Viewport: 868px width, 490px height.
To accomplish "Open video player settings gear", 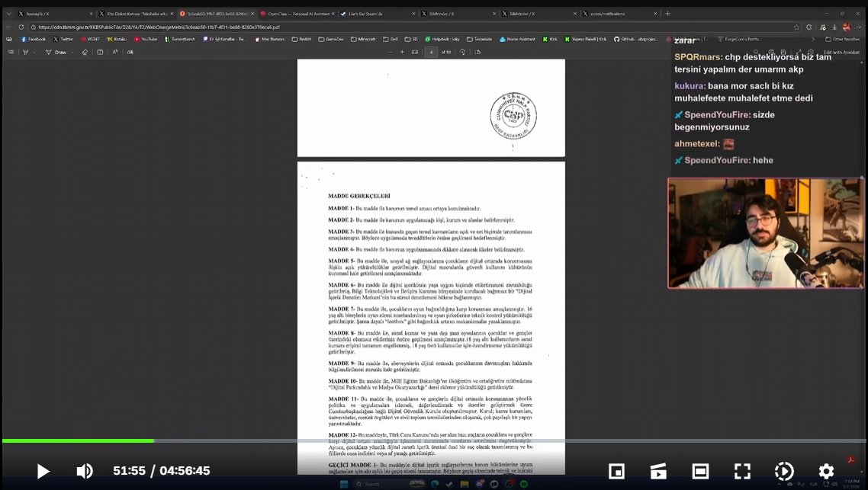I will 826,471.
